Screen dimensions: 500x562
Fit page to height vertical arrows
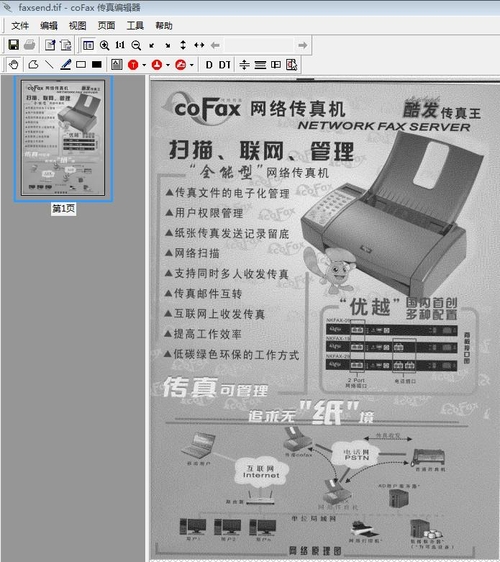(183, 45)
